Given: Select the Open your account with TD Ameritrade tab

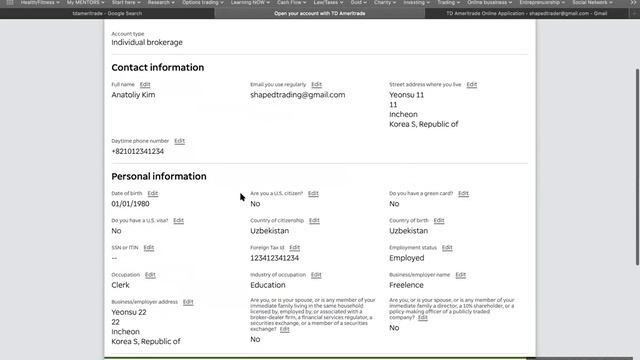Looking at the screenshot, I should coord(320,13).
